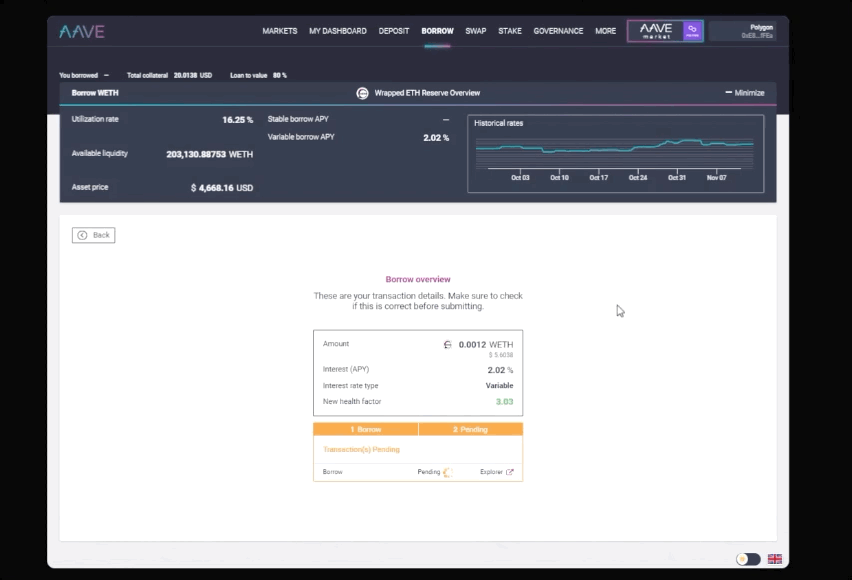
Task: Select the 2 Pending step tab
Action: tap(471, 429)
